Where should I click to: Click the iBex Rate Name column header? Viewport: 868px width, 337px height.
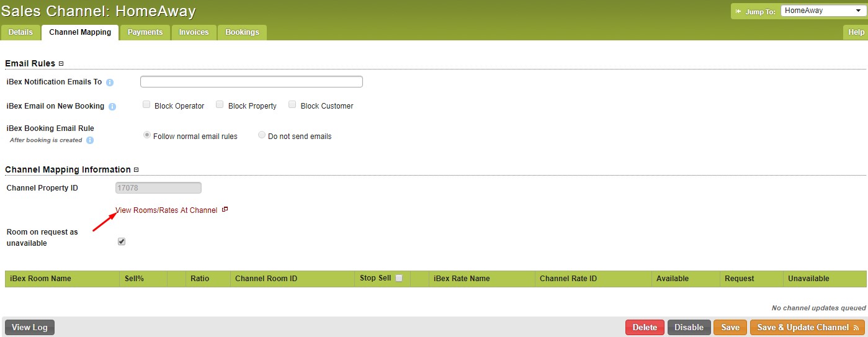click(481, 279)
